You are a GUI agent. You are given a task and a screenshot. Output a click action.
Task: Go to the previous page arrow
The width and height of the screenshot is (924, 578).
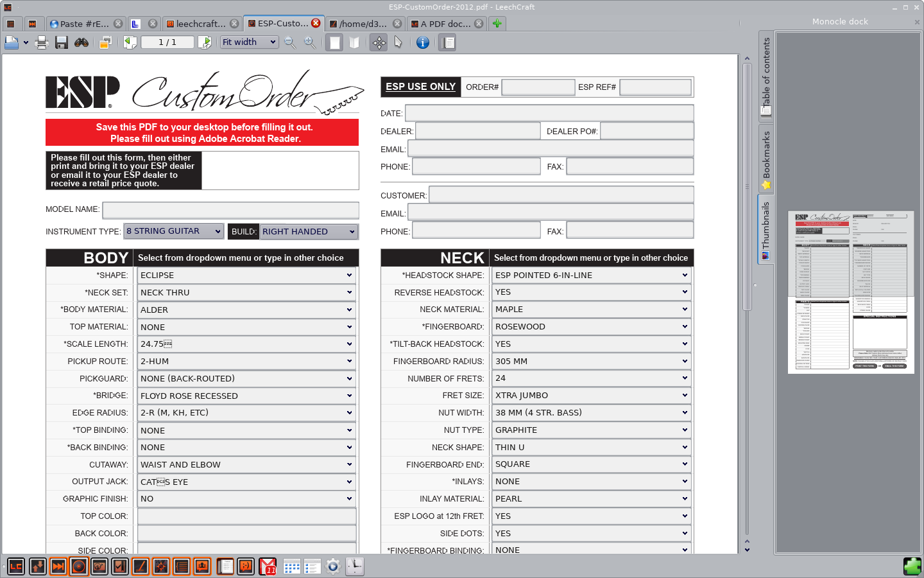click(130, 42)
